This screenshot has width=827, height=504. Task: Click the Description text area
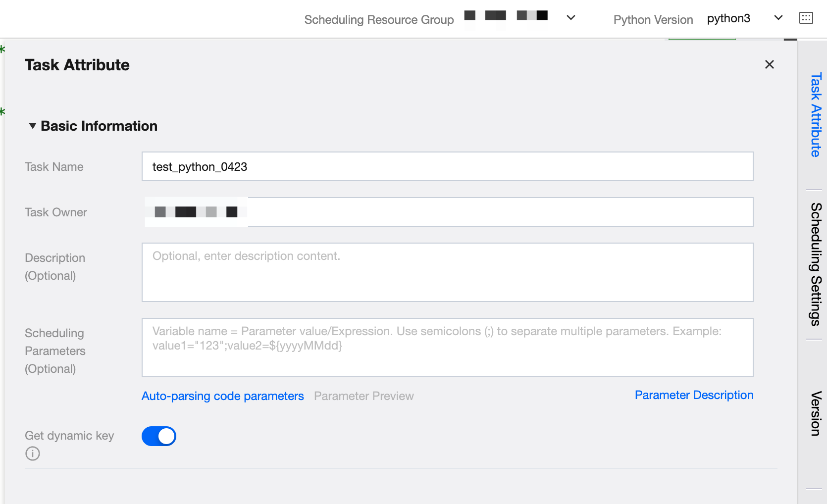(x=447, y=272)
